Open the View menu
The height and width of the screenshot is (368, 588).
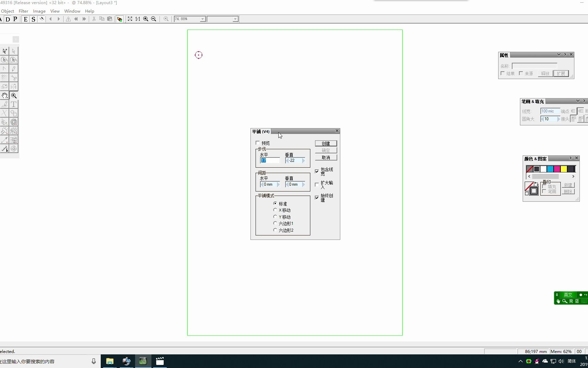click(x=55, y=11)
